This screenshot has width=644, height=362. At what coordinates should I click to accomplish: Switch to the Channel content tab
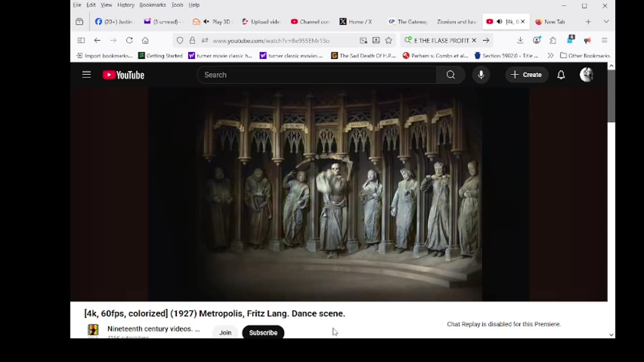[x=309, y=22]
